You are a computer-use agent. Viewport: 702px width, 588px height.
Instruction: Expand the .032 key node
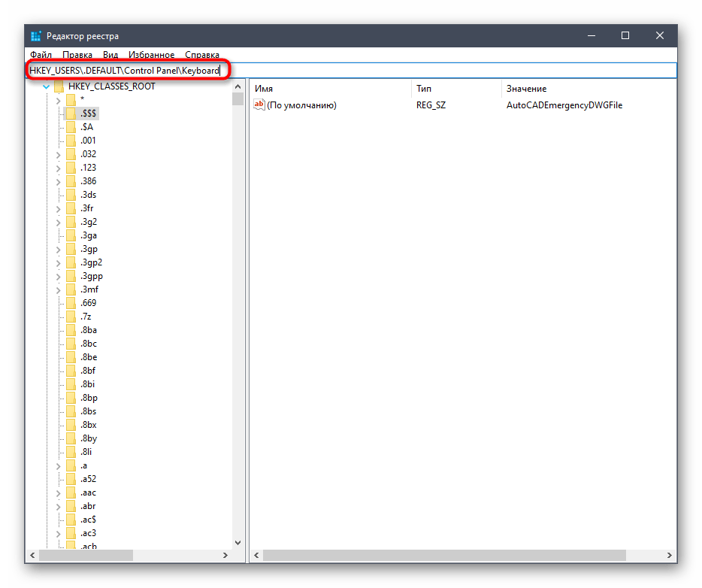point(59,154)
